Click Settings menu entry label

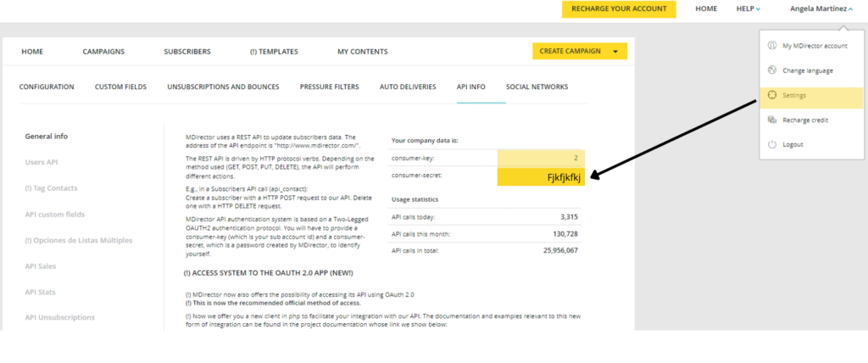tap(794, 95)
